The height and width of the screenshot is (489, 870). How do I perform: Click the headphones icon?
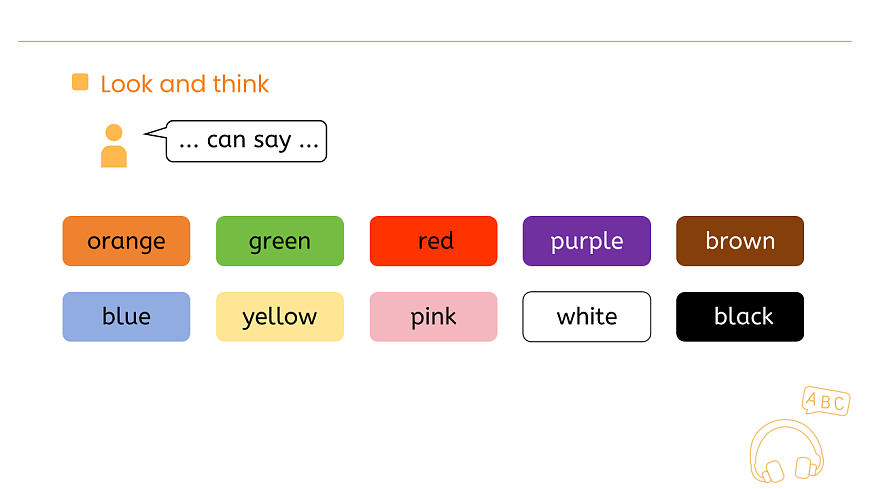(x=785, y=452)
